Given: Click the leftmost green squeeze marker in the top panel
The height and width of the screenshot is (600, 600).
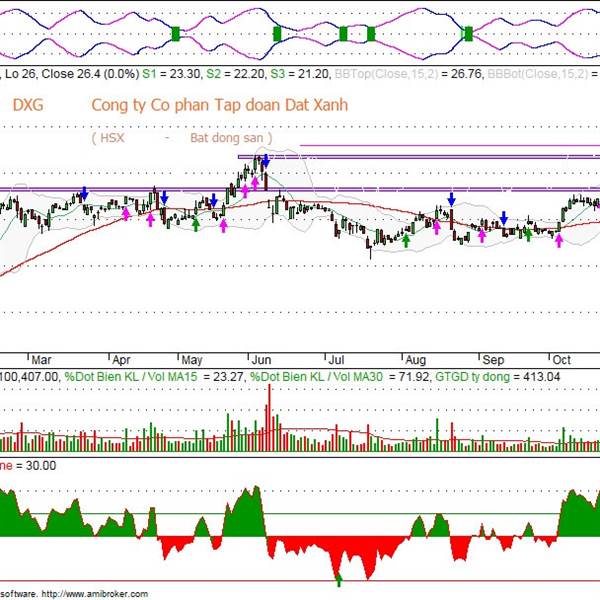Looking at the screenshot, I should coord(176,34).
